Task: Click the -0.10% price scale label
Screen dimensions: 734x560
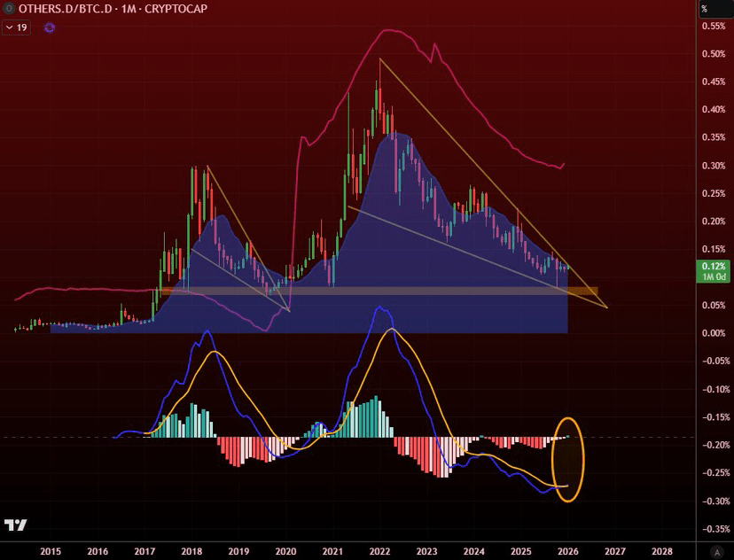Action: (x=715, y=389)
